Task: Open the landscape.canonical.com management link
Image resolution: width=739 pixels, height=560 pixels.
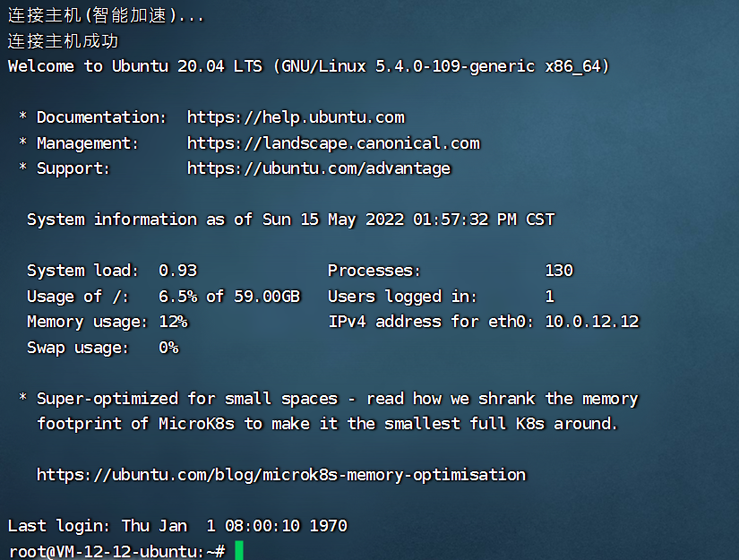Action: 333,143
